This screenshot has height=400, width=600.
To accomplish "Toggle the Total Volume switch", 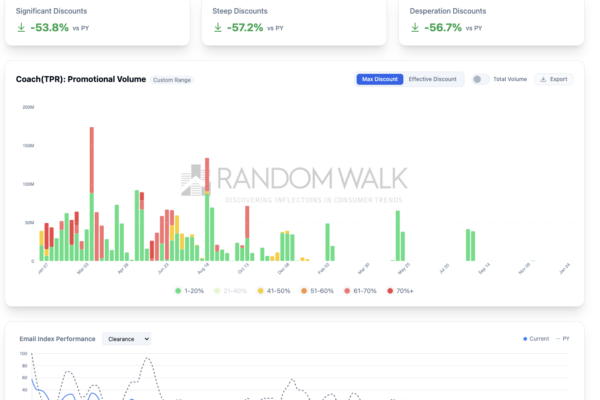I will (x=480, y=79).
